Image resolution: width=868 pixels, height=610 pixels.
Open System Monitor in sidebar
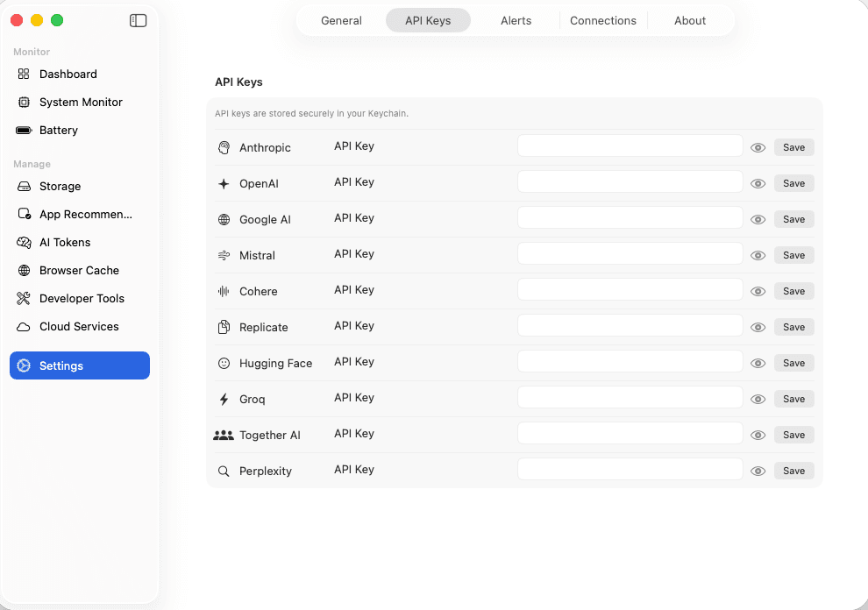pyautogui.click(x=81, y=103)
